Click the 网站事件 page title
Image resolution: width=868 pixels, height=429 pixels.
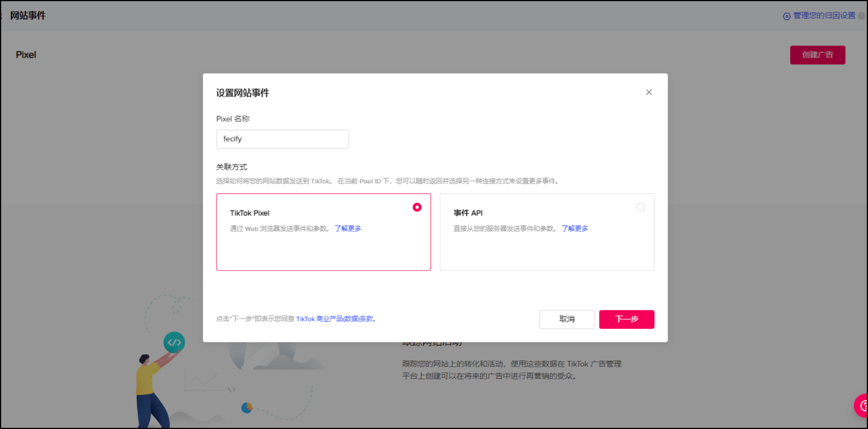click(28, 16)
